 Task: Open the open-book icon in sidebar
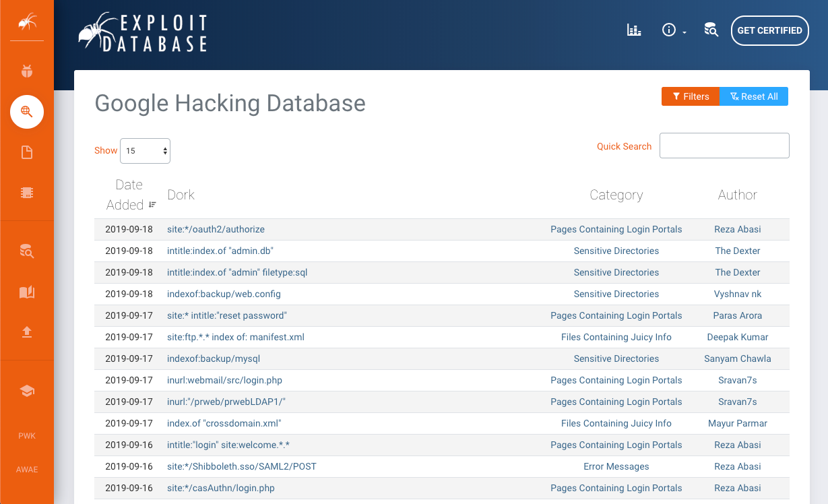click(27, 292)
